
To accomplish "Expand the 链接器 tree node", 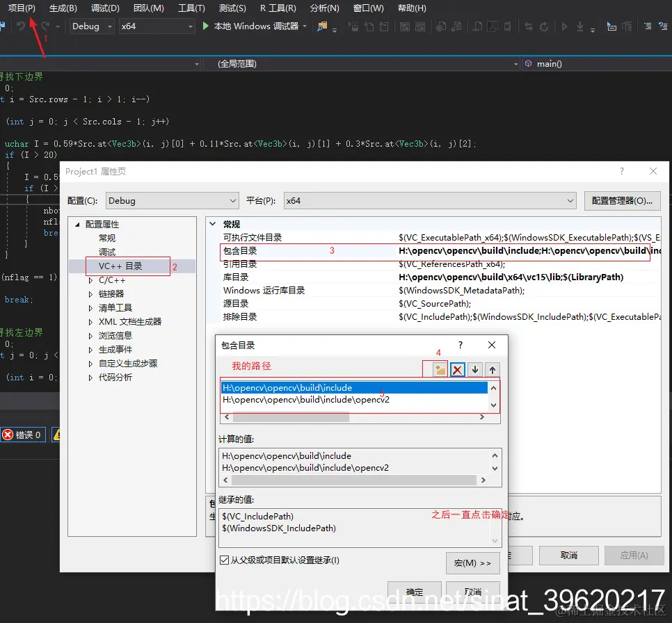I will (x=90, y=294).
